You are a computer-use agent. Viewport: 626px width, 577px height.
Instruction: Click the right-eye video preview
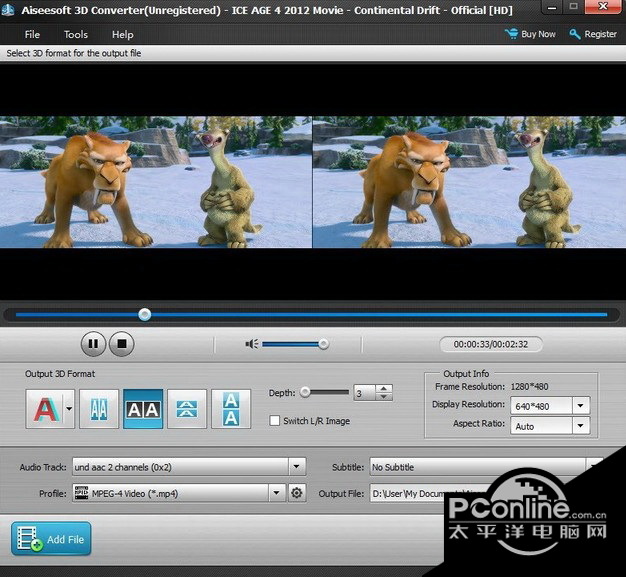point(469,182)
